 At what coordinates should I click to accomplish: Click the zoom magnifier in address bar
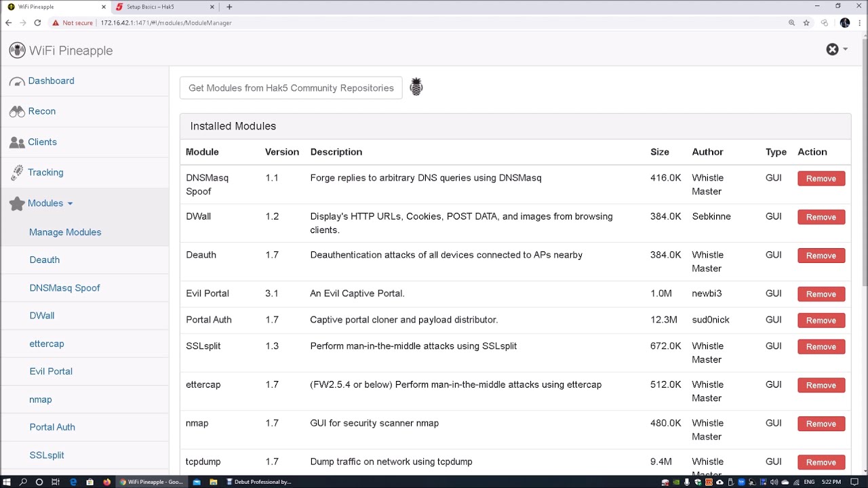pos(791,22)
